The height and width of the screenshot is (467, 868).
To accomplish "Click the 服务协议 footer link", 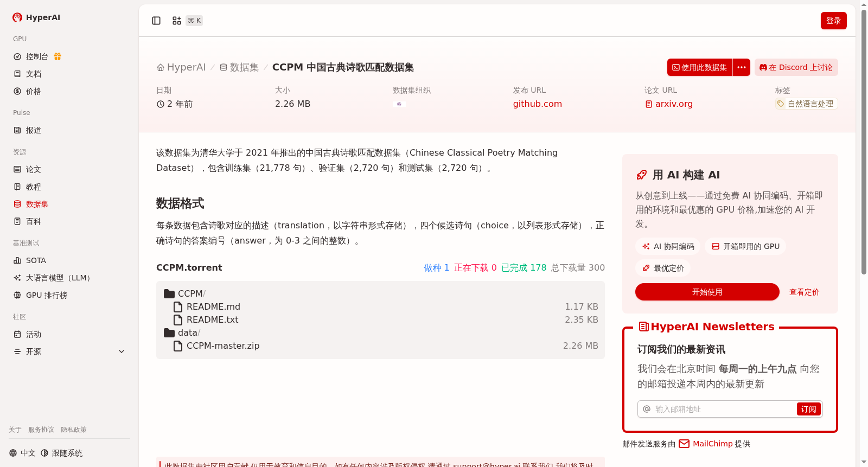I will click(x=41, y=430).
